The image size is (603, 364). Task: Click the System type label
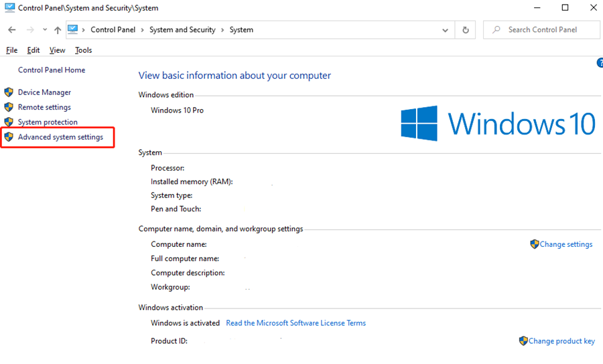point(172,195)
